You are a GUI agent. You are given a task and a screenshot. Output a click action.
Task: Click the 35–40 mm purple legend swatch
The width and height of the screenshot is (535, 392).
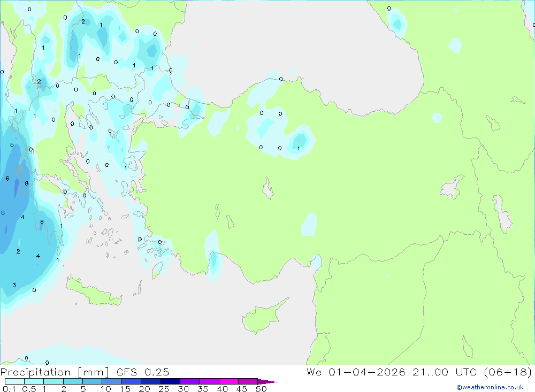pos(209,381)
